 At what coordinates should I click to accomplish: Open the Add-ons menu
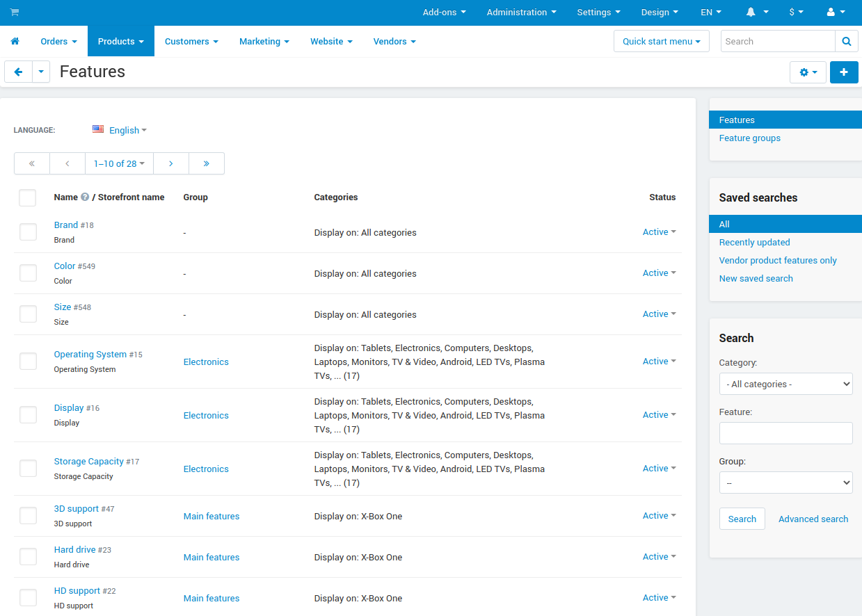(x=444, y=13)
